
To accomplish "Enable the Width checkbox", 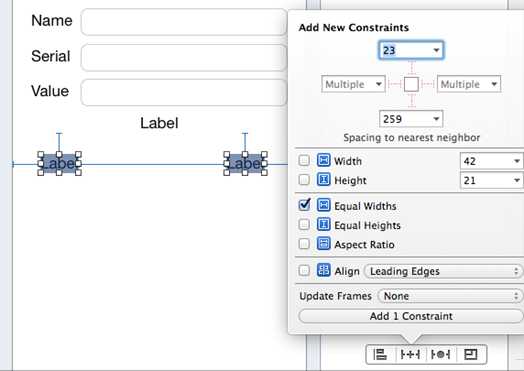I will [304, 160].
